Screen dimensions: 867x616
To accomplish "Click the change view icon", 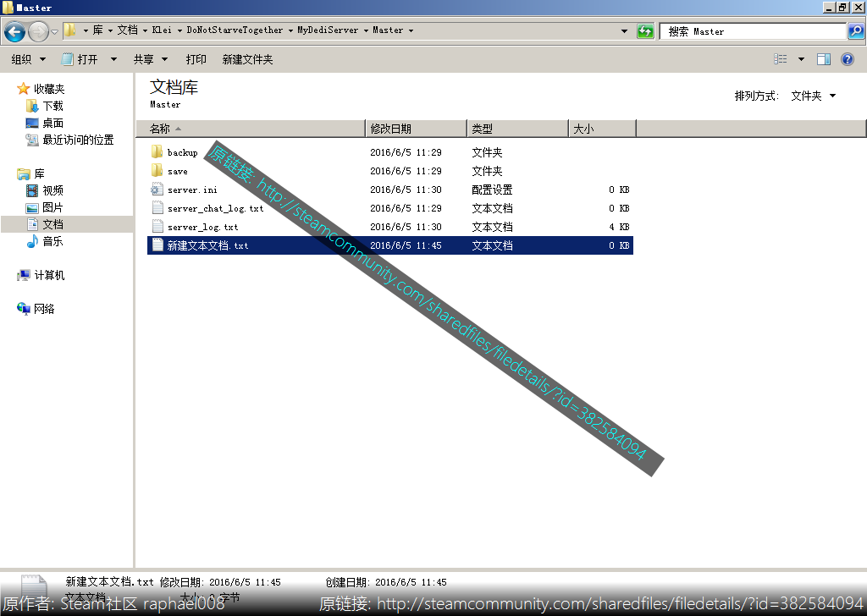I will (x=780, y=59).
